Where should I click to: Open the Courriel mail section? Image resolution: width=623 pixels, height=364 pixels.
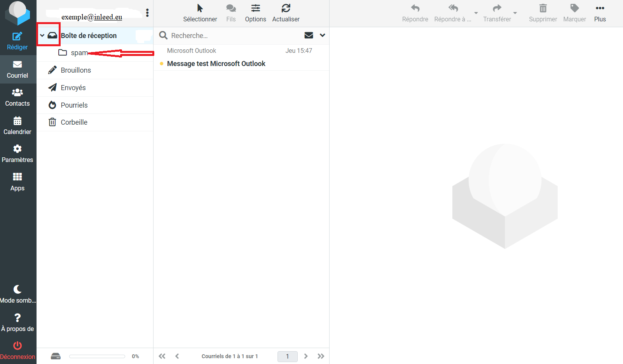point(17,70)
